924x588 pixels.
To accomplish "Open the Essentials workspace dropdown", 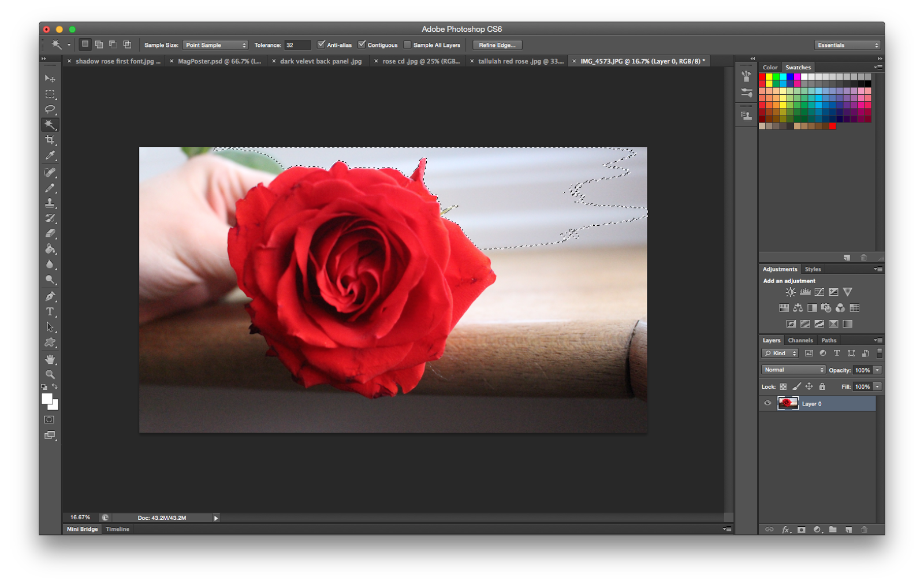I will tap(847, 45).
